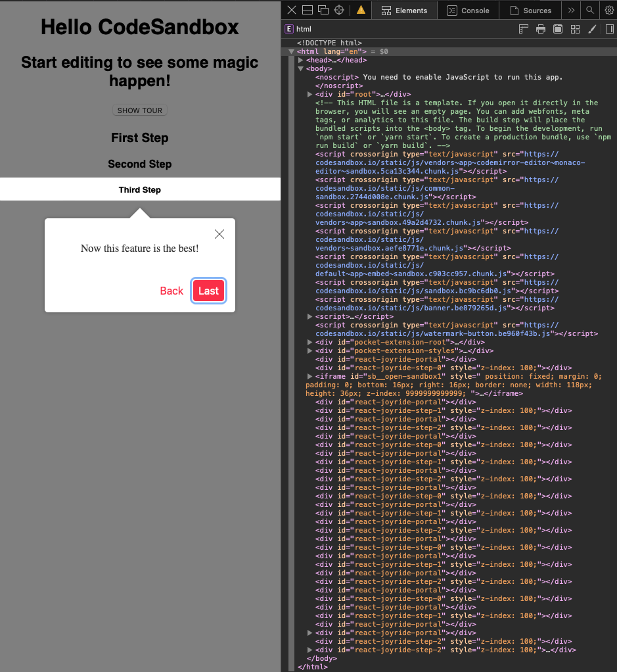Open the inspector search magnifier
This screenshot has height=672, width=617.
coord(590,11)
